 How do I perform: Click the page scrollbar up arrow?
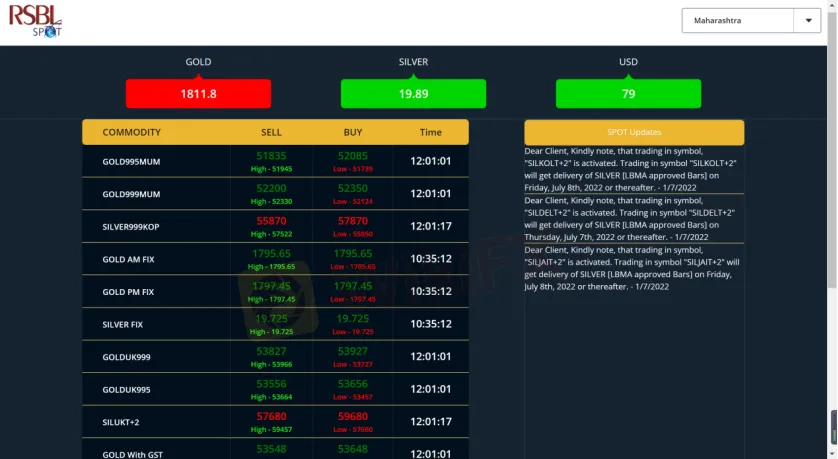point(831,6)
